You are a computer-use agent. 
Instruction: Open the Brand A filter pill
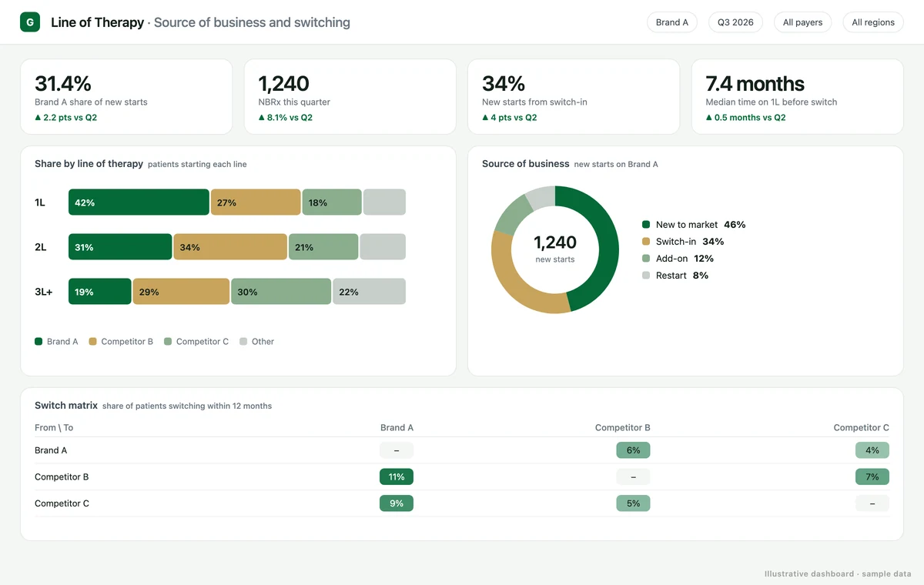[672, 22]
